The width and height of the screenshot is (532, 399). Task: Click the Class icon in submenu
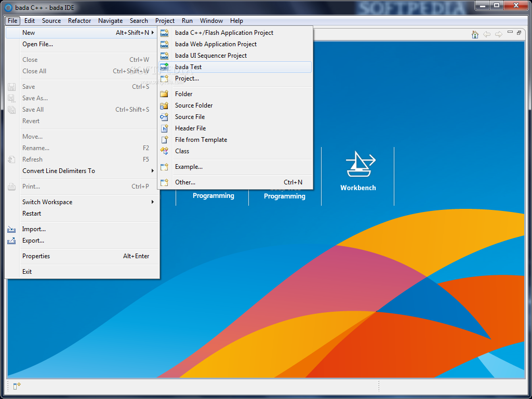[165, 151]
